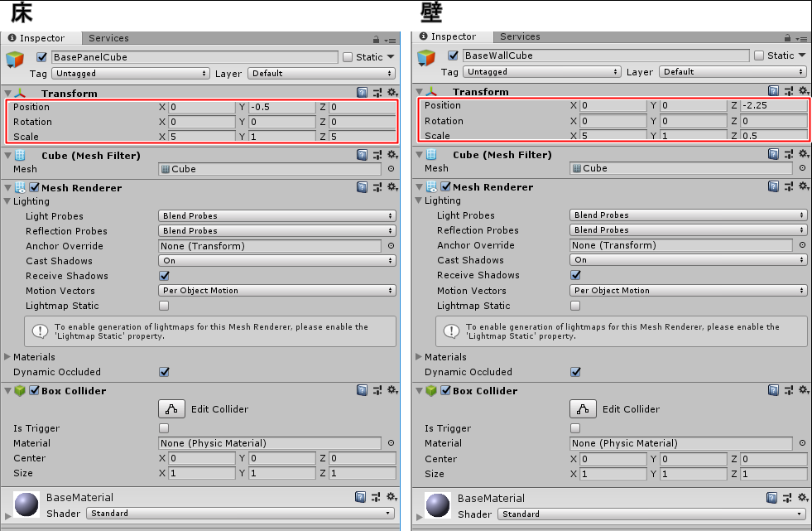The image size is (812, 531).
Task: Click the BaseWallCube GameObject cube icon
Action: click(x=426, y=57)
